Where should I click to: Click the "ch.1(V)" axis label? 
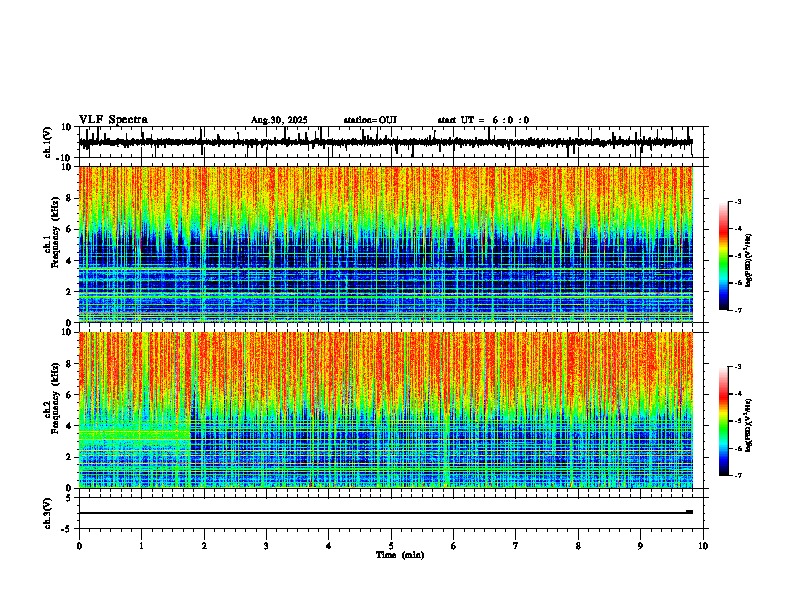[48, 142]
